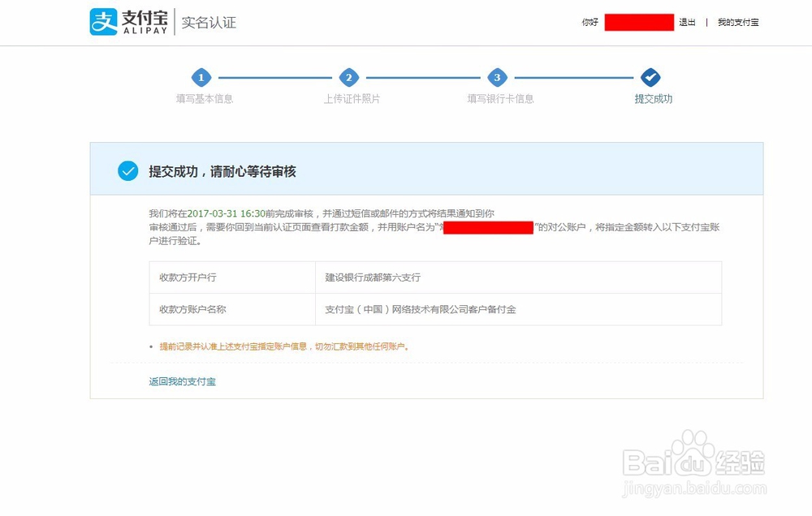Click the 提交成功 step label
This screenshot has width=812, height=516.
tap(654, 99)
